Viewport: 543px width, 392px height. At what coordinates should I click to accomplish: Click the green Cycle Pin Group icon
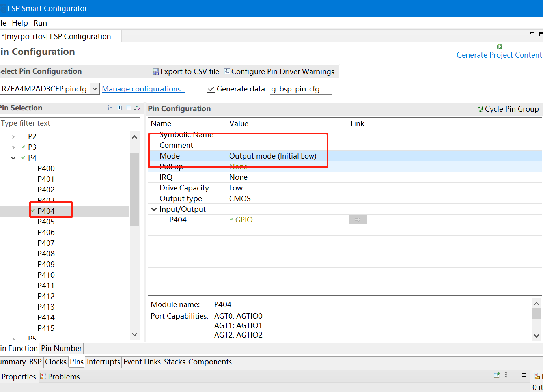480,109
